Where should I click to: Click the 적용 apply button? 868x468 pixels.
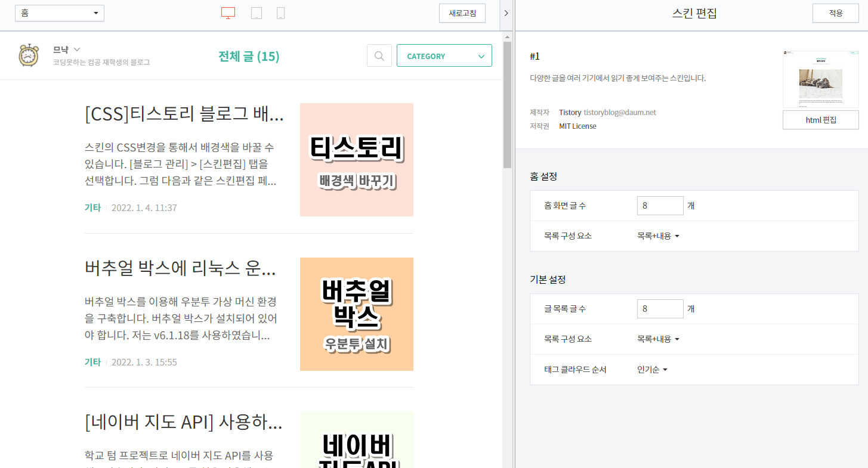click(x=836, y=13)
